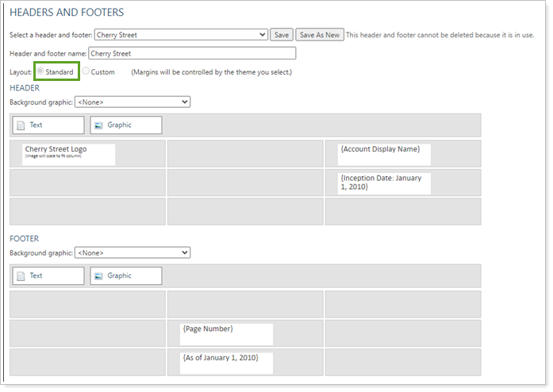Click the Text document icon in the header toolbar
Screen dimensions: 553x392
[21, 125]
